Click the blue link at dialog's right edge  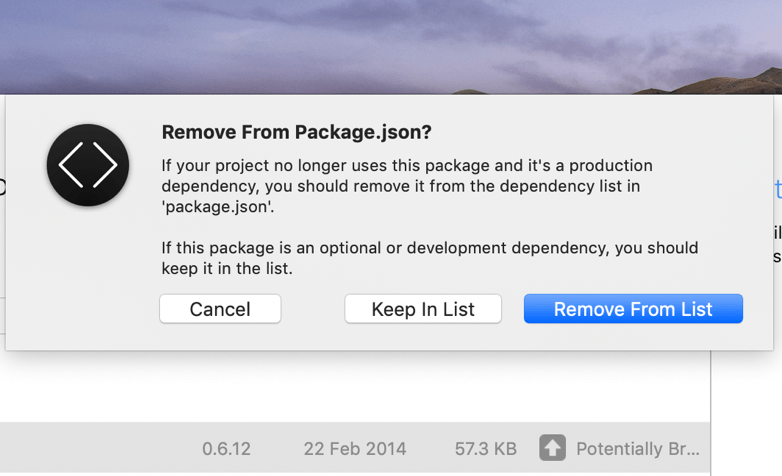coord(778,189)
